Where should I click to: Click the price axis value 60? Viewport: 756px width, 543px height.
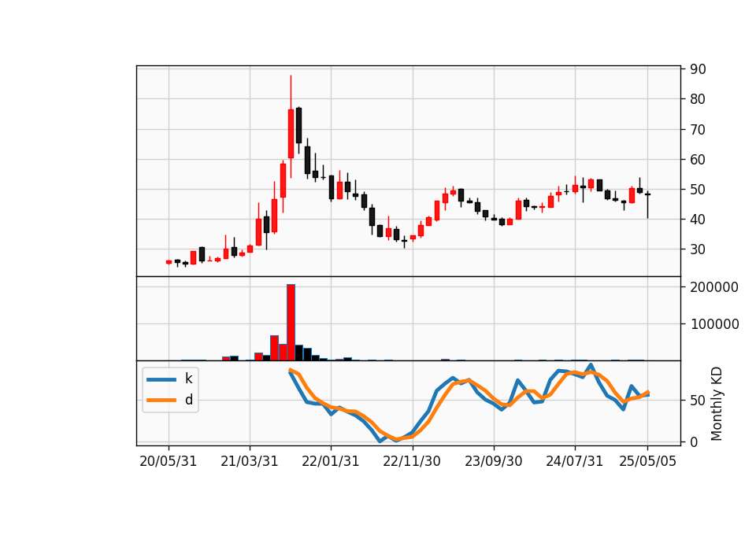click(x=698, y=160)
